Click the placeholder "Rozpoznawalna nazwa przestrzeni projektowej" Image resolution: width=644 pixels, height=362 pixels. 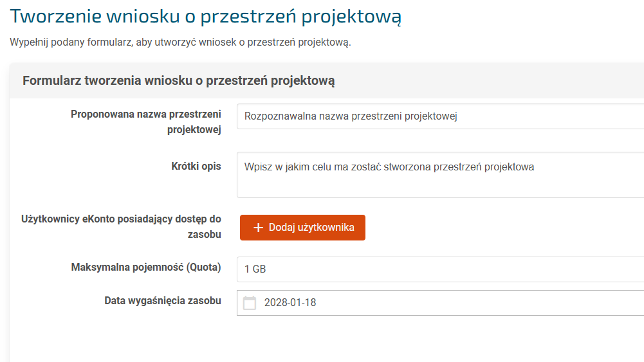point(351,116)
